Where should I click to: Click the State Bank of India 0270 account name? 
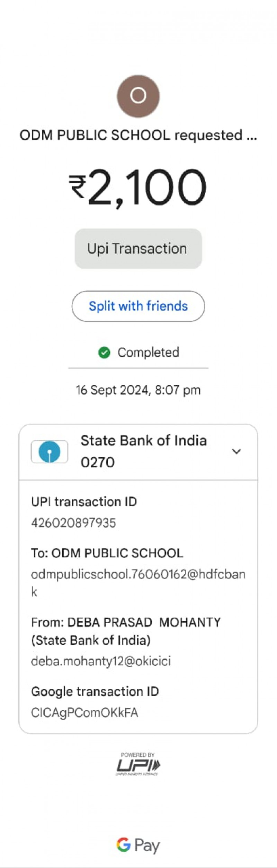tap(143, 451)
